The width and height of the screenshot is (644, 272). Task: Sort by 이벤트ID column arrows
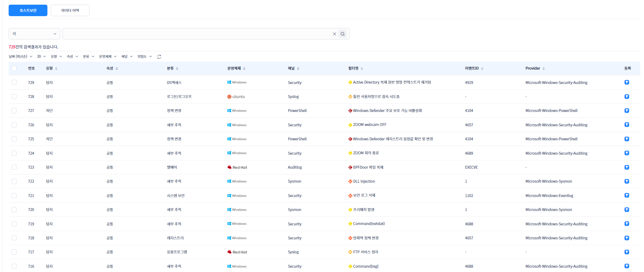pyautogui.click(x=482, y=69)
